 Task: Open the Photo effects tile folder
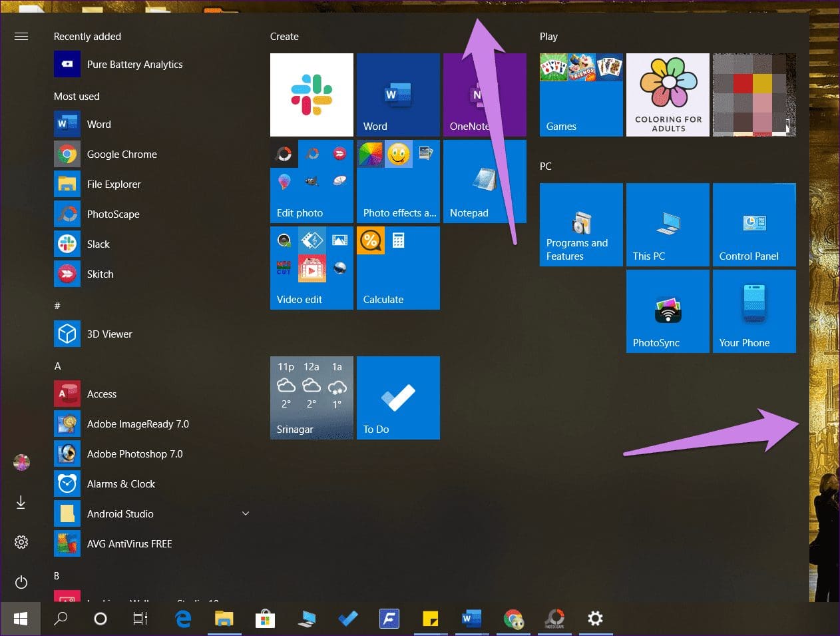point(398,181)
